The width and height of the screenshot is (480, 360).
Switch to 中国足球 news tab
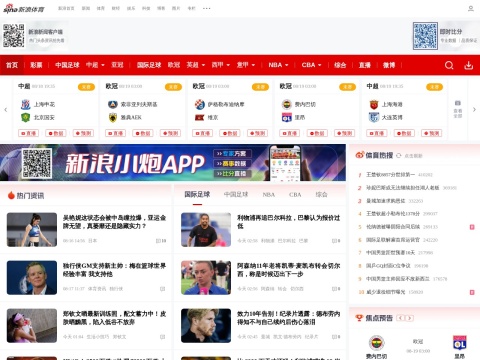click(236, 194)
